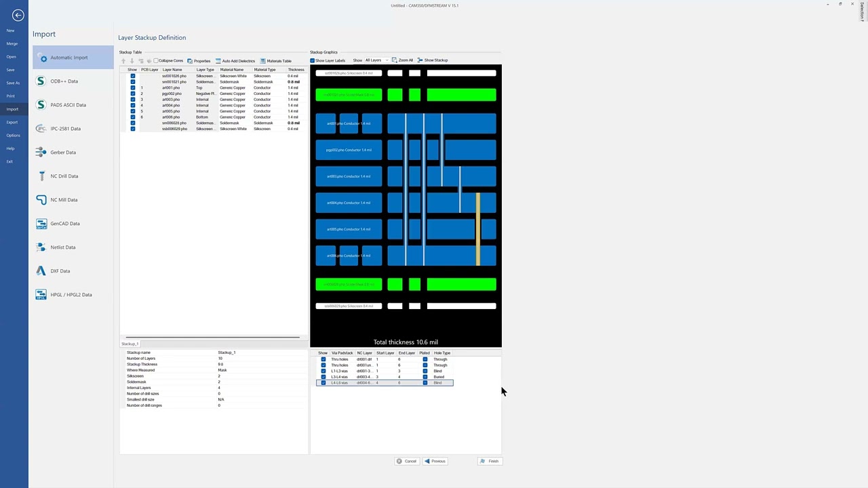Click the art004.pho Conductor layer graphic
Screen dimensions: 868x488
pos(349,203)
